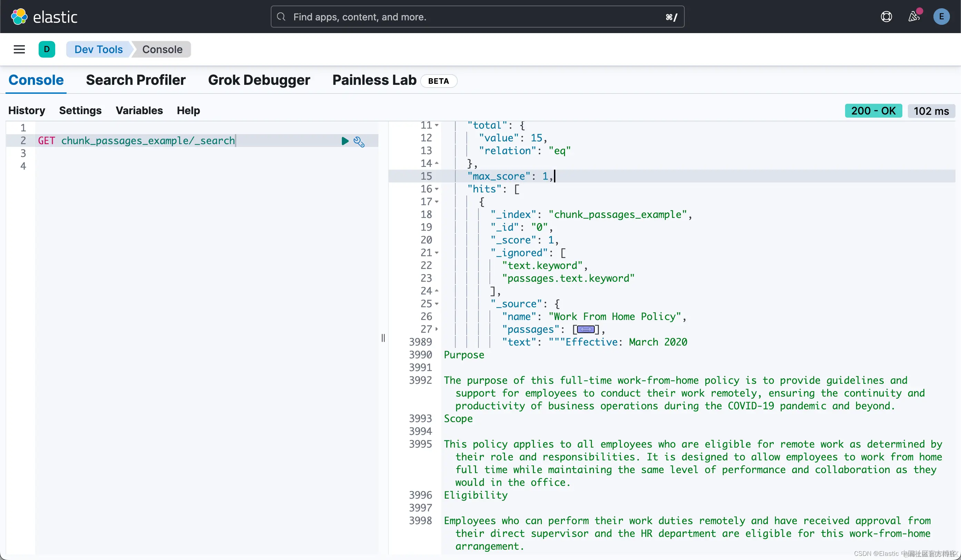961x560 pixels.
Task: Collapse the hits array at line 16
Action: [x=437, y=189]
